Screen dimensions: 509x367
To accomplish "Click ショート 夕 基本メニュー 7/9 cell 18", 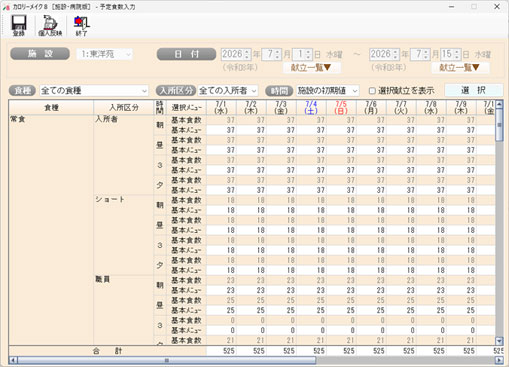I will point(461,270).
